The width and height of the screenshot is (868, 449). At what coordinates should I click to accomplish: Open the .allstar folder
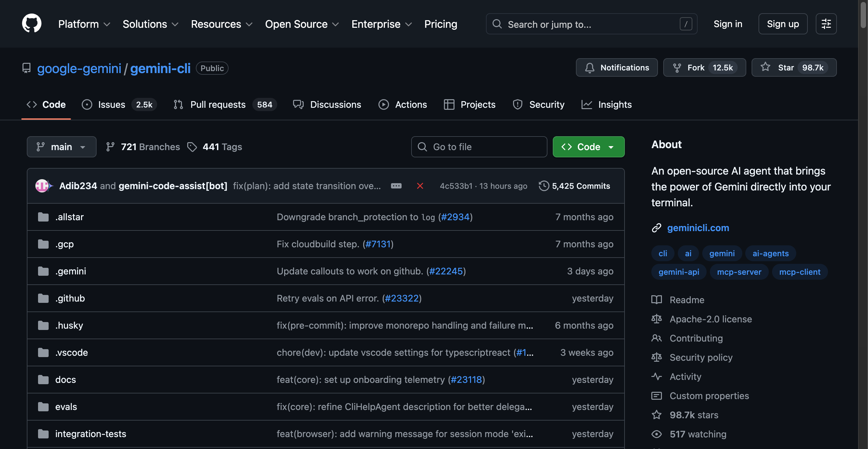point(69,217)
